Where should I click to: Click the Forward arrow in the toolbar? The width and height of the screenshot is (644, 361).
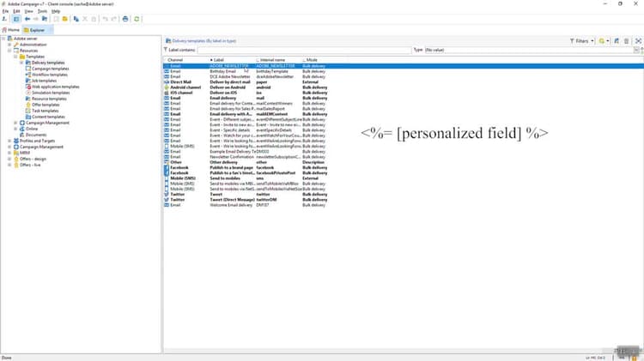click(x=36, y=19)
